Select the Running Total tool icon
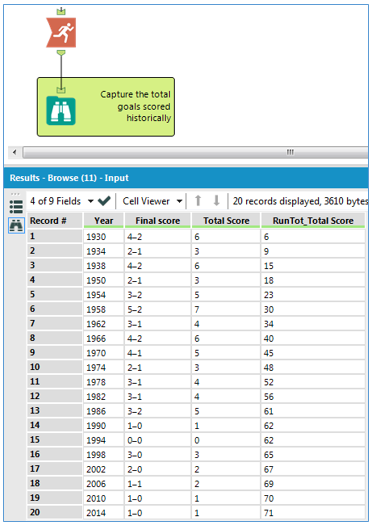This screenshot has height=525, width=371. click(x=61, y=32)
